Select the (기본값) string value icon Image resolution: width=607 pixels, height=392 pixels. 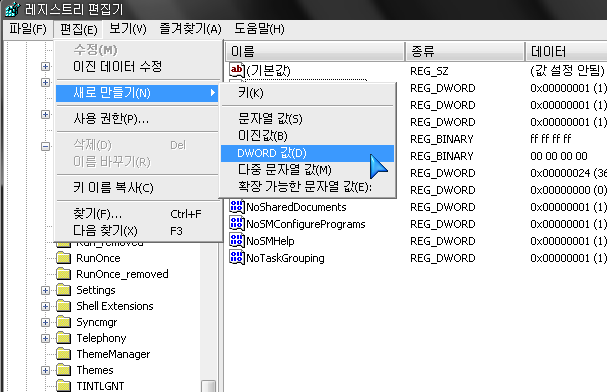point(237,70)
